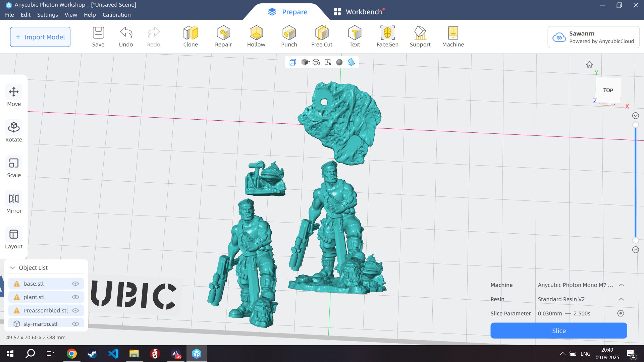Collapse the Object List panel
This screenshot has height=362, width=644.
tap(13, 267)
